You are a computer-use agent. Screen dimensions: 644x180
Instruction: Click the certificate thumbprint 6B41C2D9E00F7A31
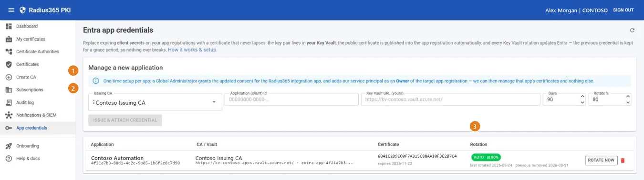click(x=417, y=156)
